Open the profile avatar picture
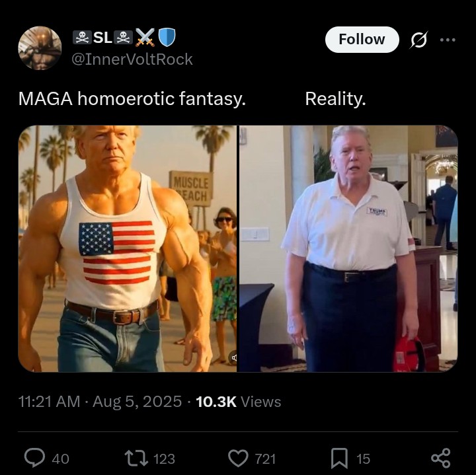 [x=40, y=48]
